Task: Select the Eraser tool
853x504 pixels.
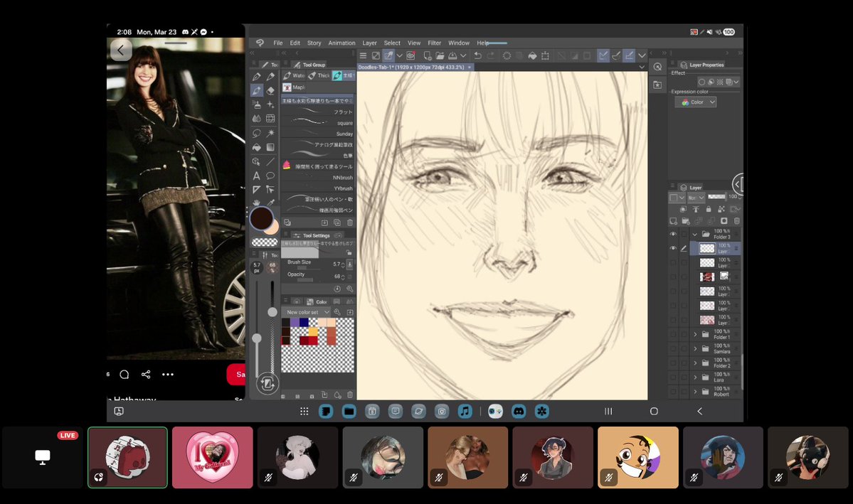Action: point(270,91)
